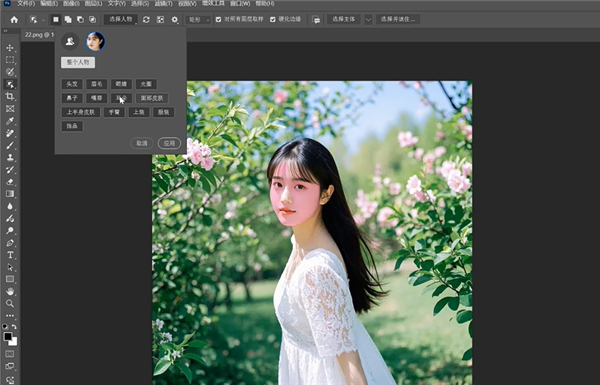Select the Eraser tool
The image size is (600, 385).
tap(10, 182)
